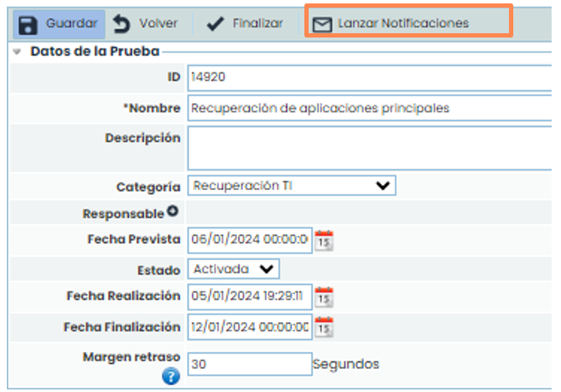Click into the Nombre text field
561x392 pixels.
coord(367,108)
